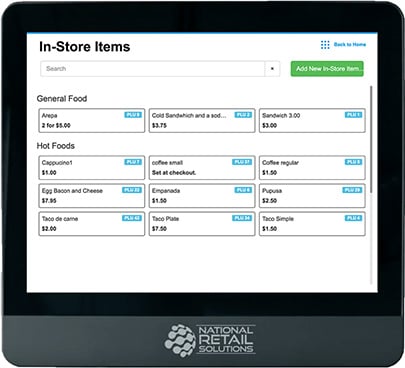Click the $3.75 price text

159,126
